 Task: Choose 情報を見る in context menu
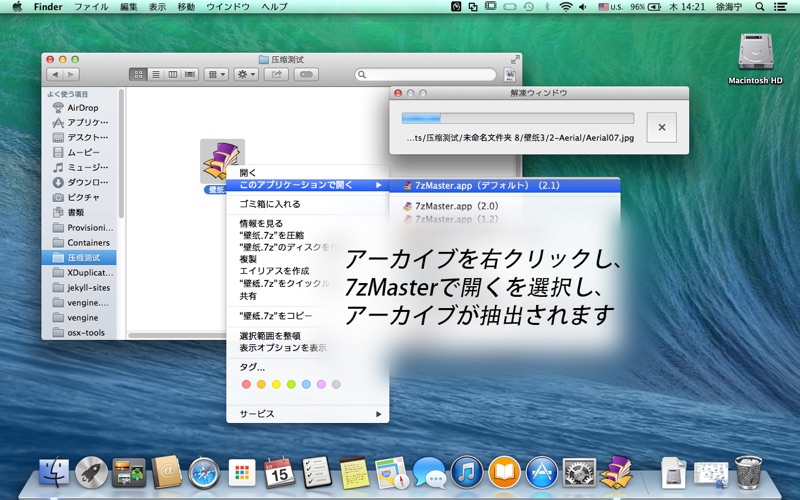point(307,223)
